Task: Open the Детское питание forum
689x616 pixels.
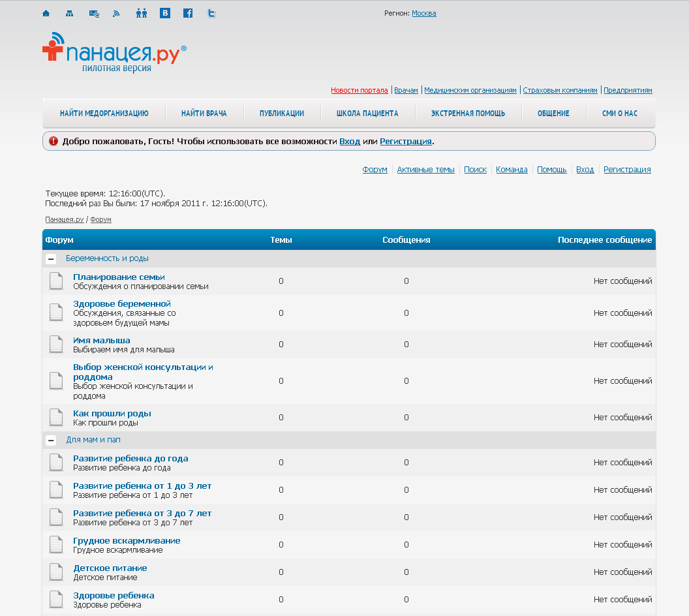Action: click(110, 568)
